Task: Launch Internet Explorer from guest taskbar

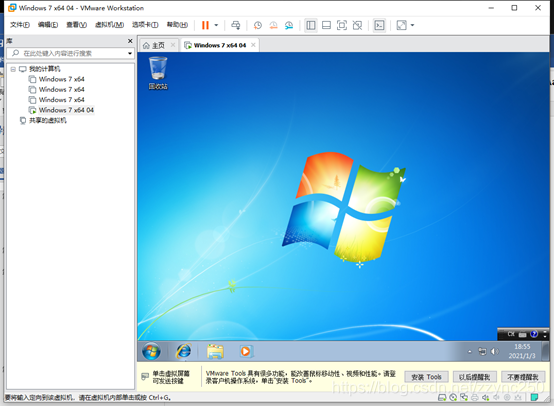Action: tap(184, 351)
